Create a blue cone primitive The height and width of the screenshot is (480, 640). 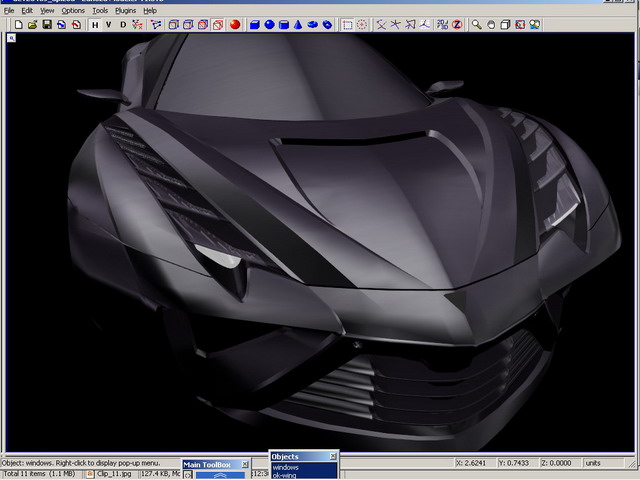point(298,24)
